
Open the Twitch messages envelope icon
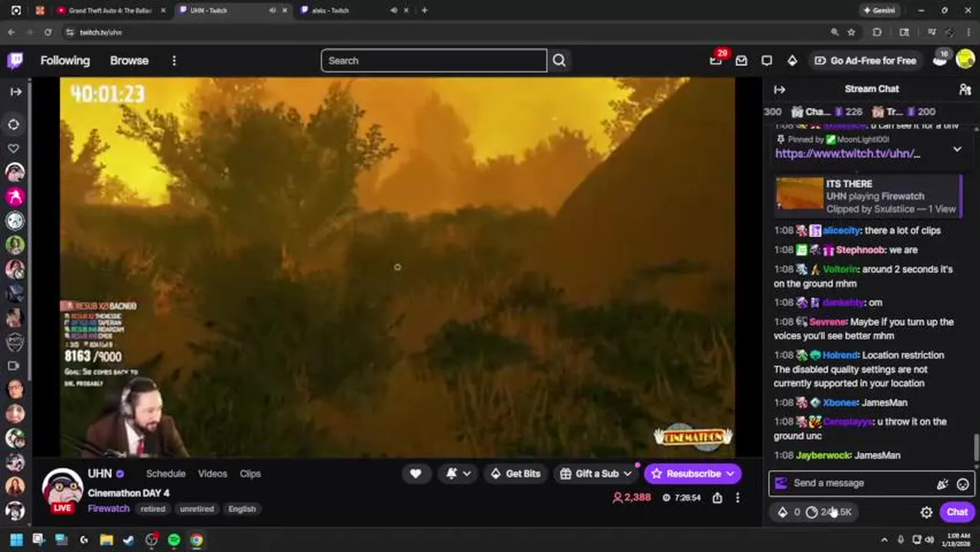(742, 61)
